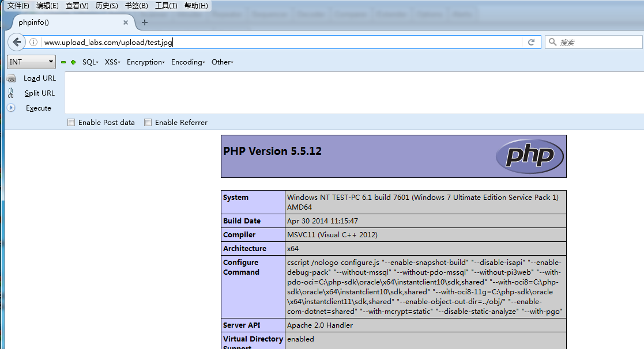Open the 帮助(H) menu
Screen dimensions: 644x349
pyautogui.click(x=196, y=6)
